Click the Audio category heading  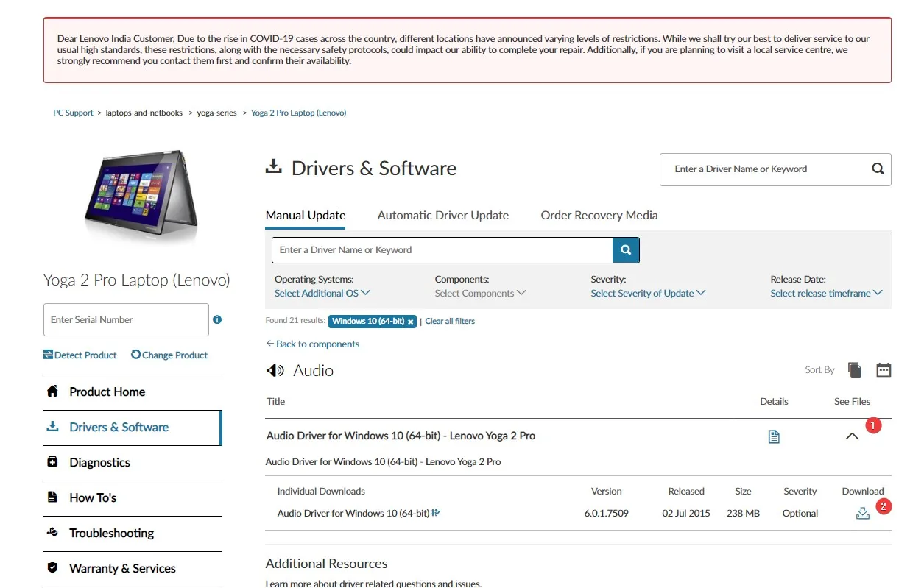[x=314, y=371]
